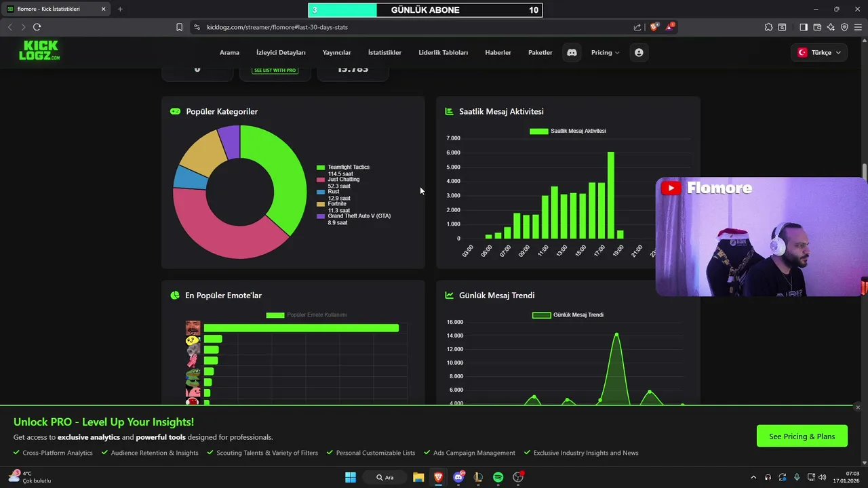Toggle the Saatlik Mesaj Aktivitesi legend
868x488 pixels.
click(x=568, y=131)
